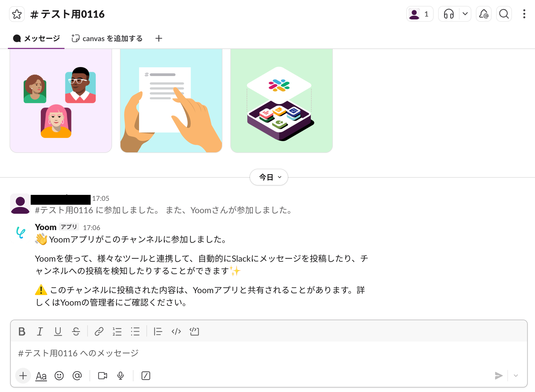Select the canvas を追加する tab
This screenshot has width=535, height=392.
point(107,38)
